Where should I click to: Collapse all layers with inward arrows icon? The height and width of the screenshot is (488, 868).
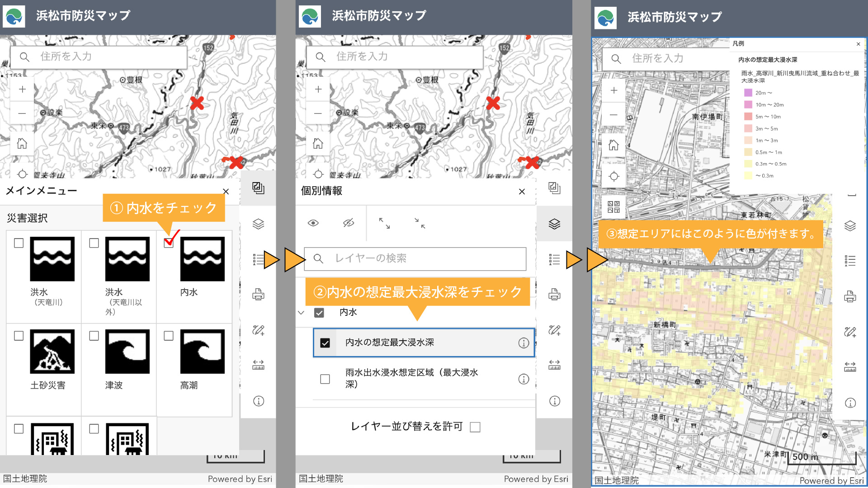point(420,223)
